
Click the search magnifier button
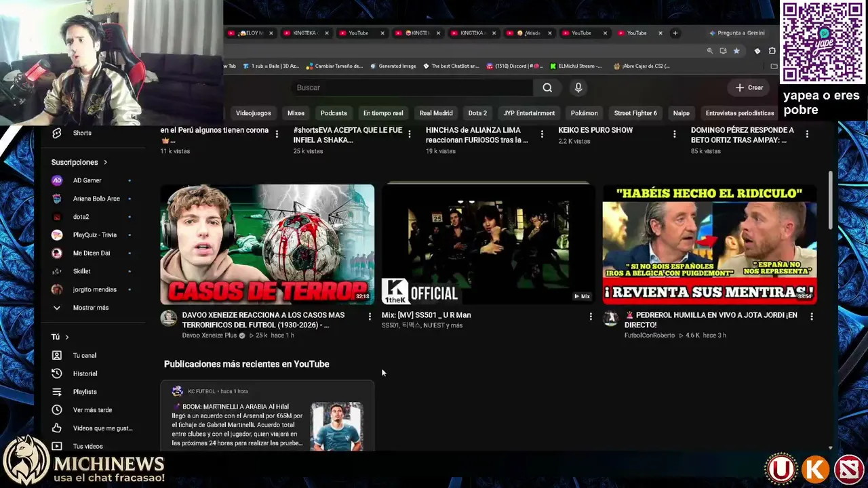[x=547, y=87]
